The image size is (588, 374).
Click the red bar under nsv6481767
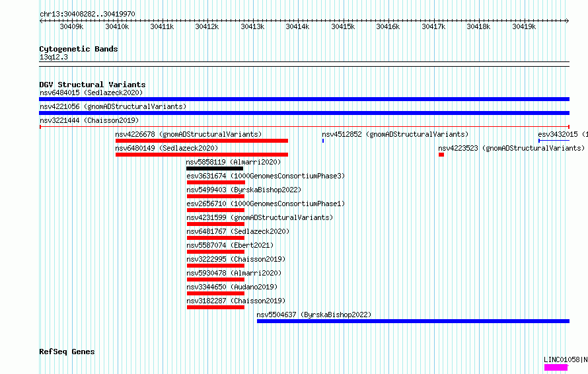[215, 238]
